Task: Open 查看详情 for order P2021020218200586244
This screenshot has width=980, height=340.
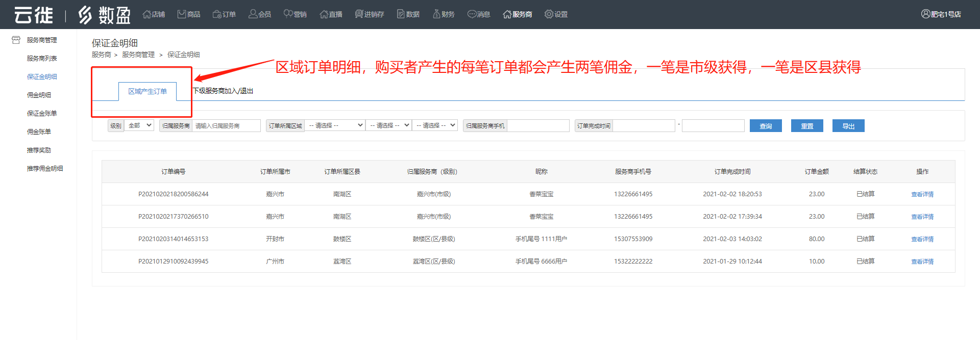Action: (x=922, y=194)
